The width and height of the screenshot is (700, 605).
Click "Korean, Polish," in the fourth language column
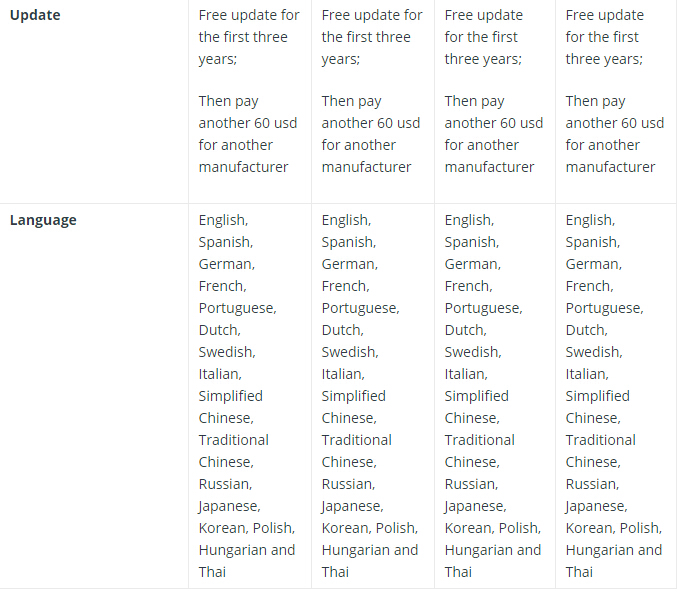point(613,528)
